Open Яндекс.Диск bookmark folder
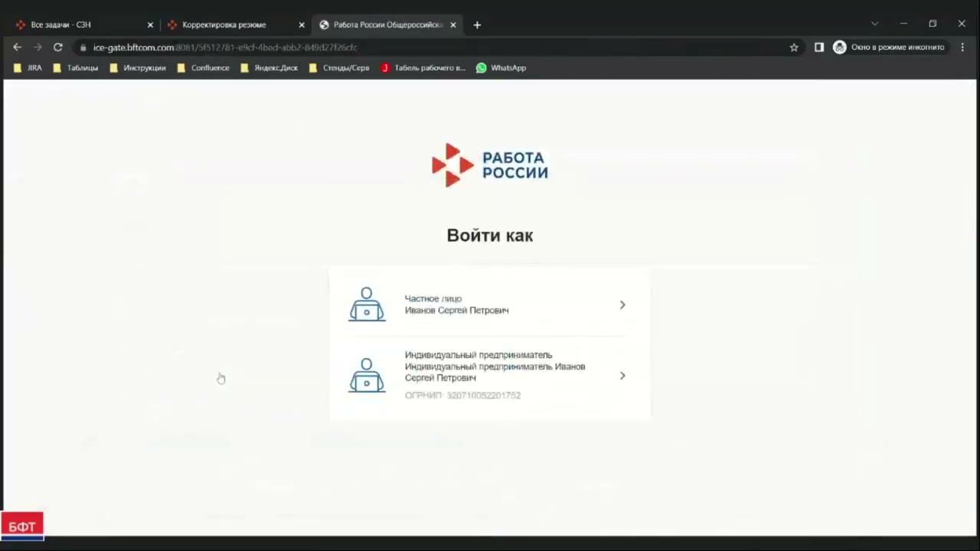 tap(269, 68)
